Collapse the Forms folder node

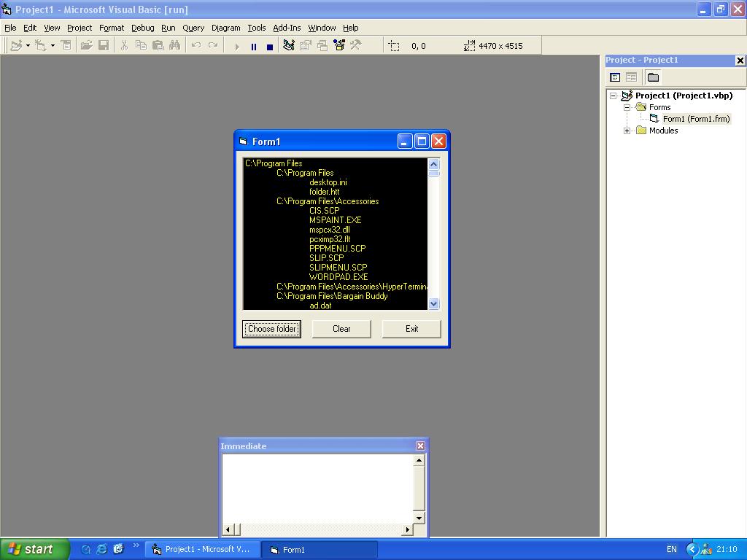click(627, 107)
